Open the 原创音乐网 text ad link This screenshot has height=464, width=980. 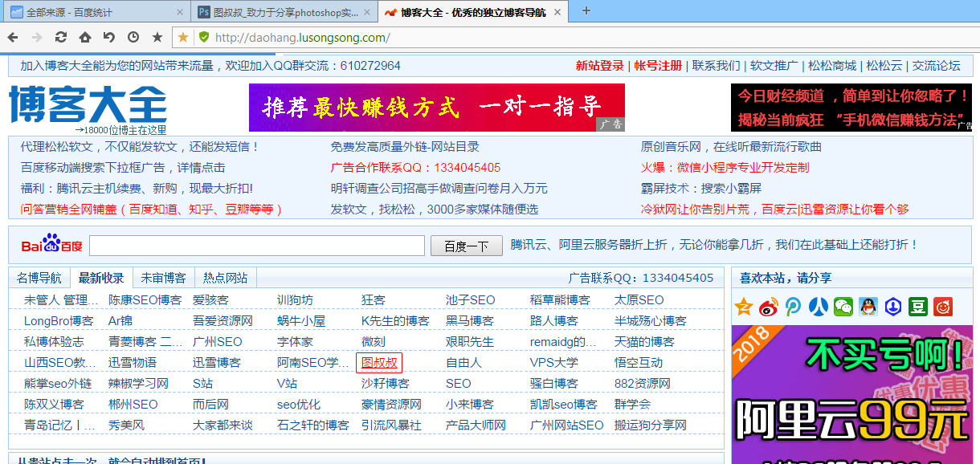[x=731, y=147]
